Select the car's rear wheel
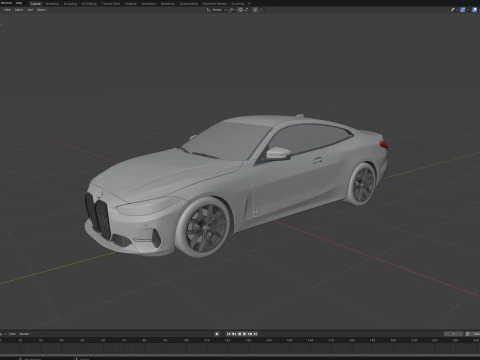This screenshot has height=360, width=480. [x=362, y=184]
